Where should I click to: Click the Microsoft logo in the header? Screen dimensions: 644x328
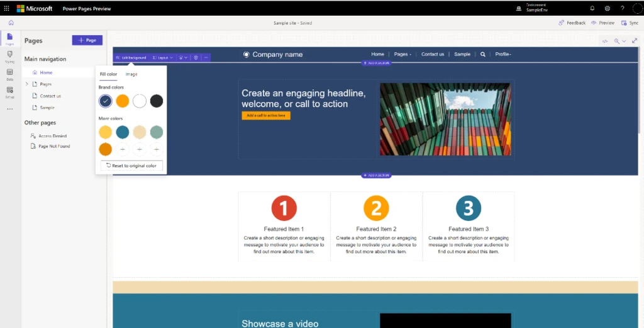(35, 8)
